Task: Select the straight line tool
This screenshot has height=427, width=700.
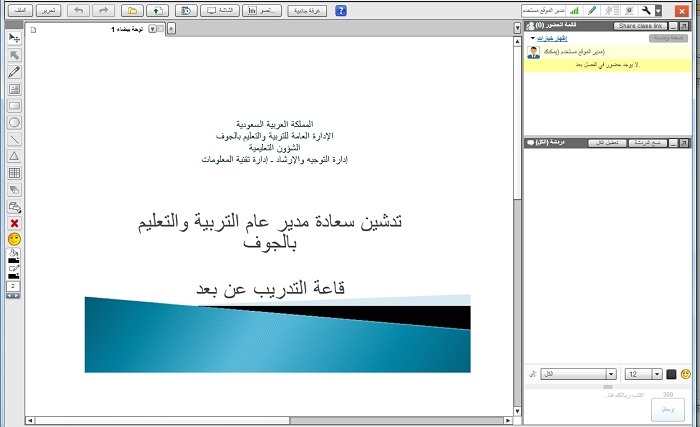Action: tap(14, 139)
